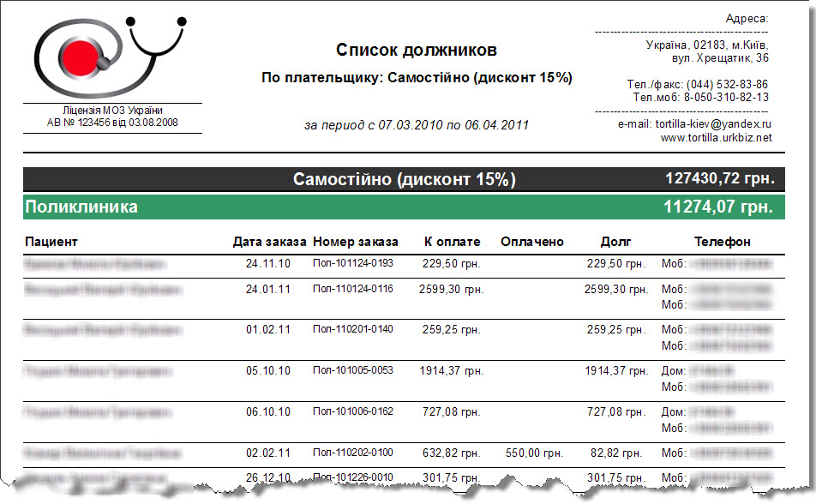
Task: Click order number Пол-110124-0116
Action: [353, 289]
